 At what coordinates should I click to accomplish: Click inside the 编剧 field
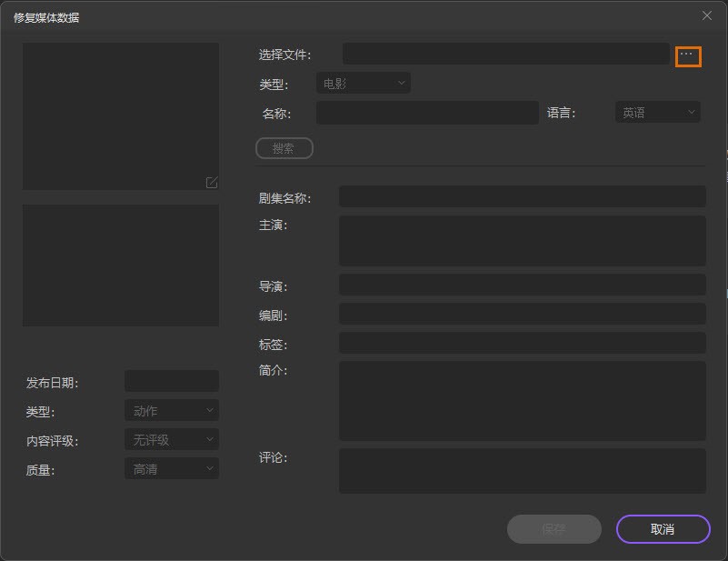[x=522, y=315]
